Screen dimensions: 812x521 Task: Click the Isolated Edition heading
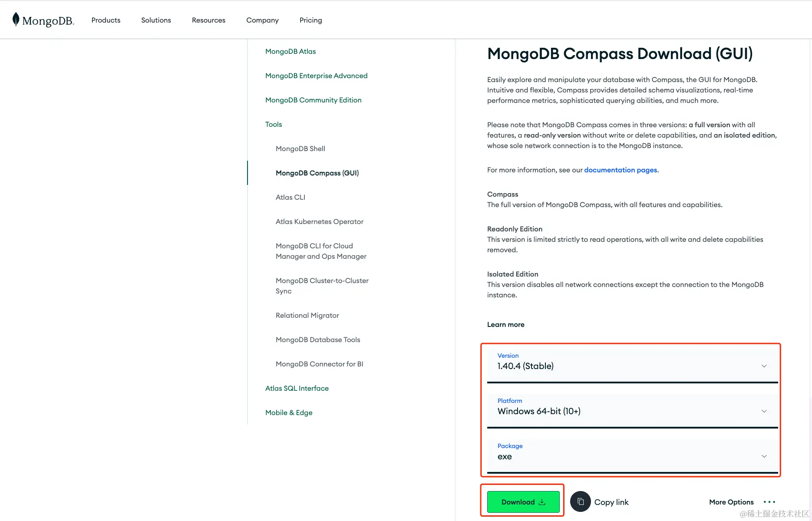coord(512,274)
